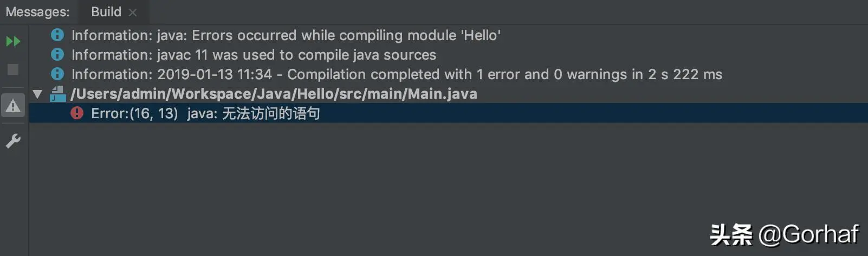Close the Build tab
This screenshot has width=868, height=256.
(x=133, y=12)
